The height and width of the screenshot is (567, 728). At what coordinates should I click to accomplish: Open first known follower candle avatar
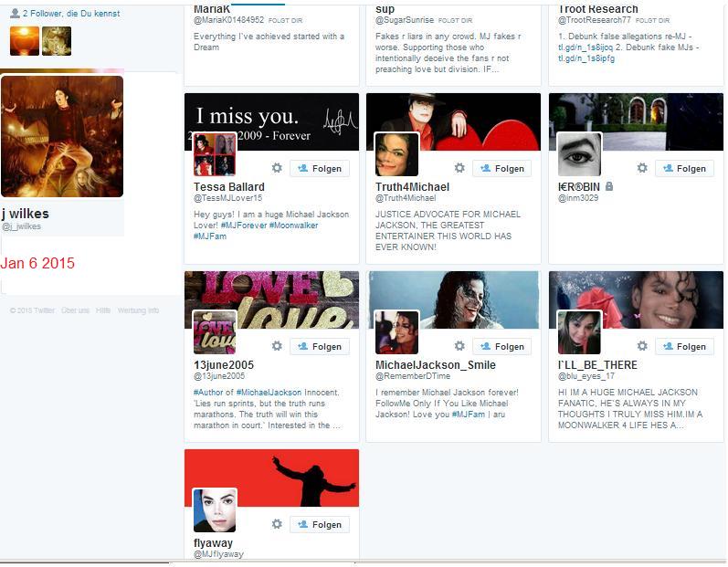point(25,41)
